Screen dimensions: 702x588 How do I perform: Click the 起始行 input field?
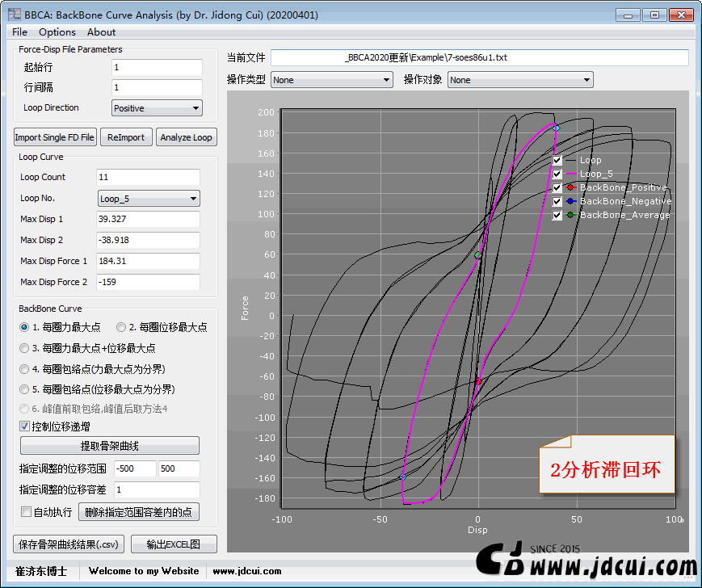click(157, 68)
